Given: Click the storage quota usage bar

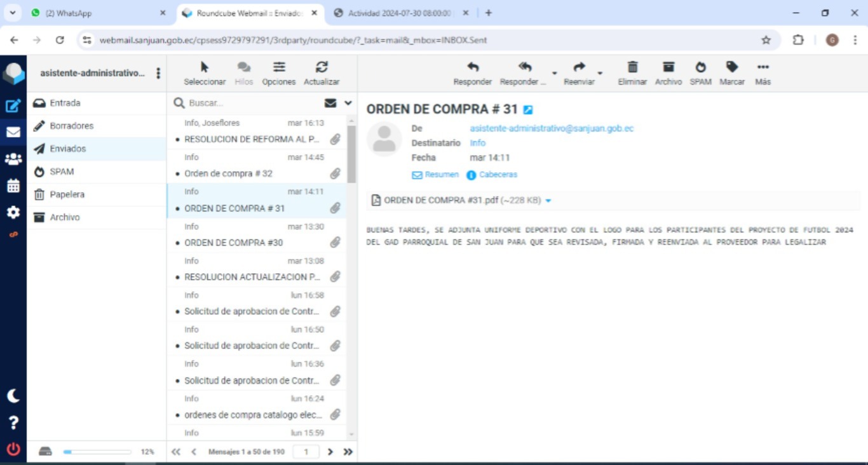Looking at the screenshot, I should [x=97, y=452].
